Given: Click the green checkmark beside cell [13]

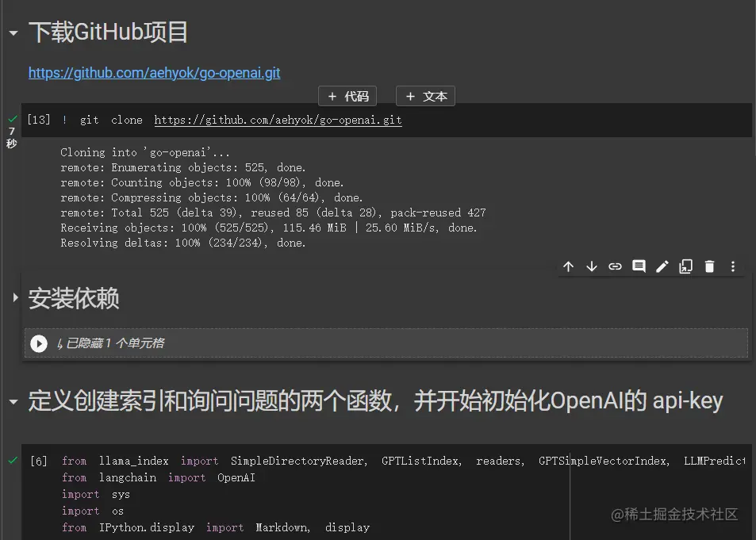Looking at the screenshot, I should click(x=13, y=119).
